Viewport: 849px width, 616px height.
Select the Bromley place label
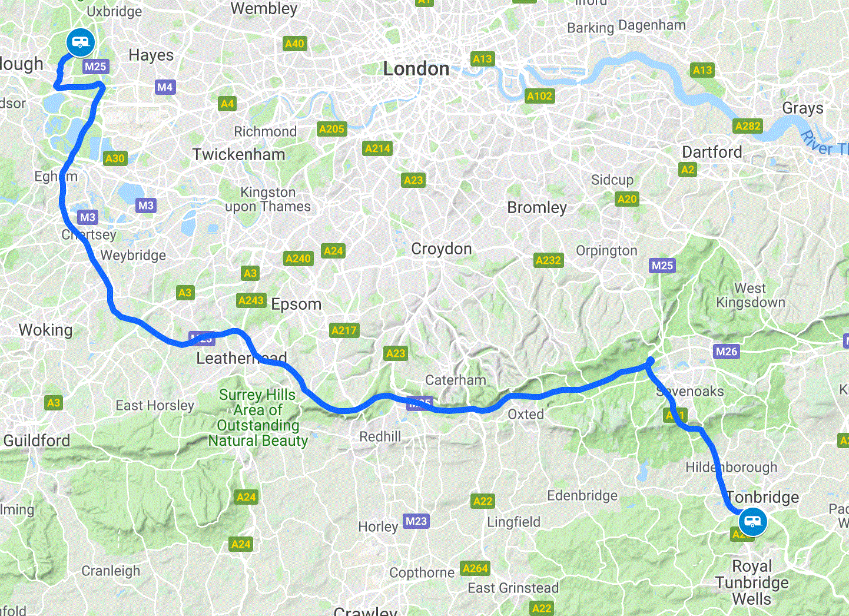(537, 207)
